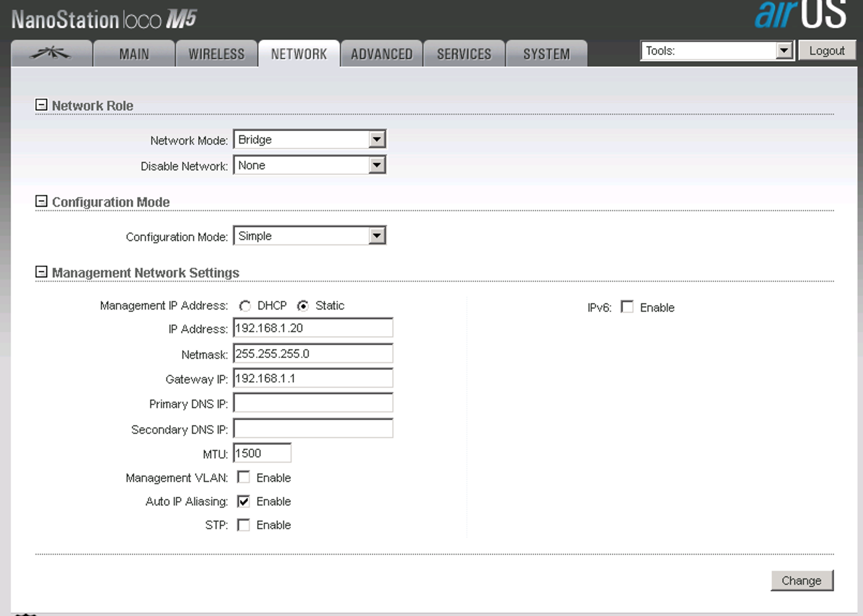Switch to the WIRELESS tab
863x616 pixels.
tap(217, 54)
